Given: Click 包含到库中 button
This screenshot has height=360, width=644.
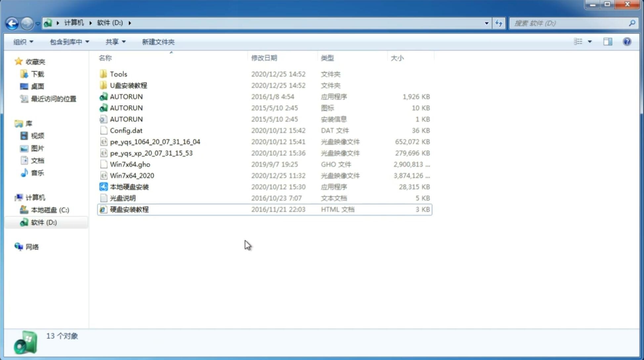Looking at the screenshot, I should [68, 42].
